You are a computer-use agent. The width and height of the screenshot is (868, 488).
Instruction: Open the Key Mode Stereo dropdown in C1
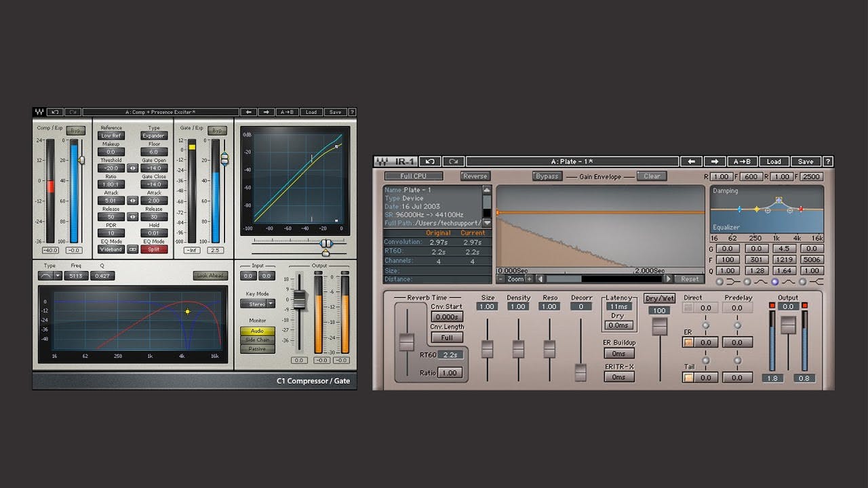point(257,304)
